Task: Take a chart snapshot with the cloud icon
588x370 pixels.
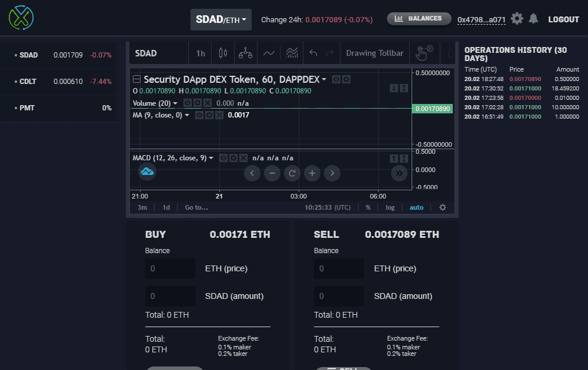Action: tap(147, 172)
